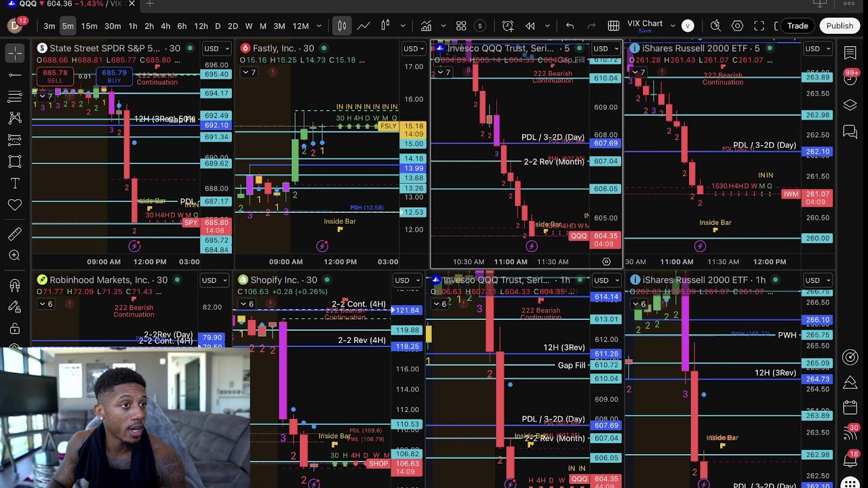Open the screener radar icon
Screen dimensions: 868x488
[x=850, y=357]
